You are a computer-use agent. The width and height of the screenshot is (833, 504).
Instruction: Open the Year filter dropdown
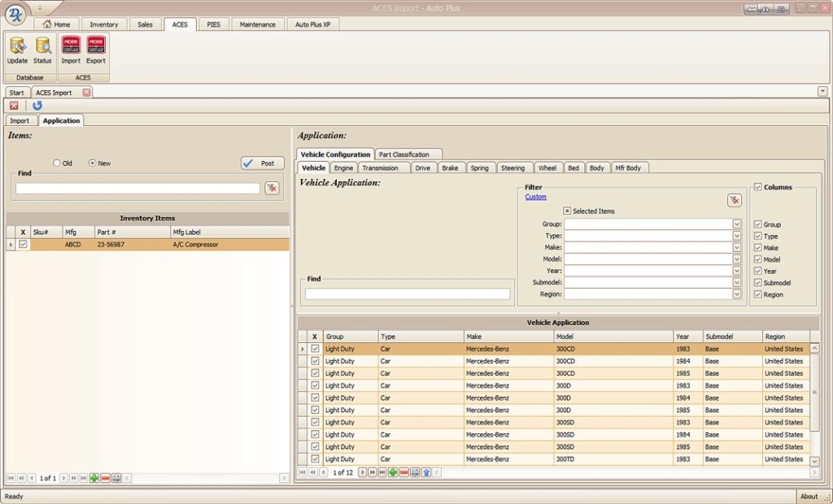(737, 271)
